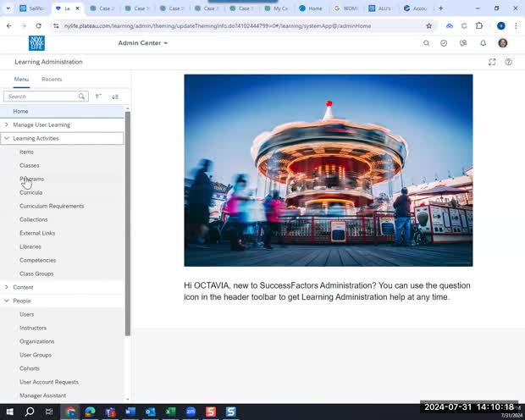Open the browser tab list dropdown
This screenshot has width=525, height=420.
(x=8, y=8)
